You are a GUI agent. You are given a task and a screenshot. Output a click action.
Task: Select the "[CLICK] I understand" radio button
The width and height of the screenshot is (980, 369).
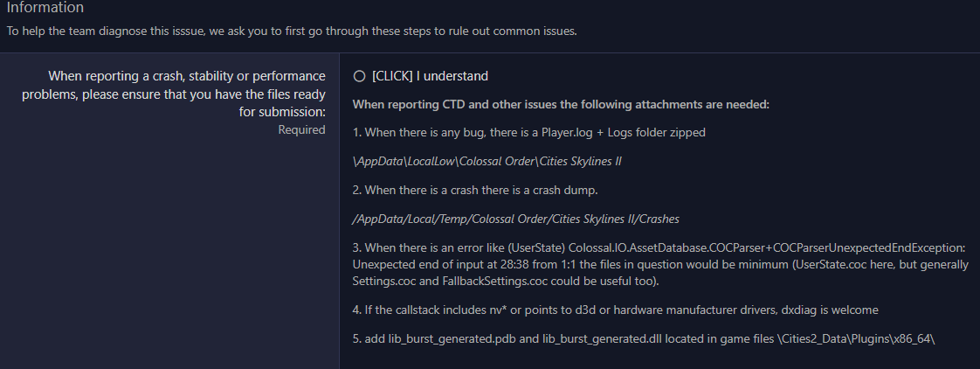(x=359, y=76)
